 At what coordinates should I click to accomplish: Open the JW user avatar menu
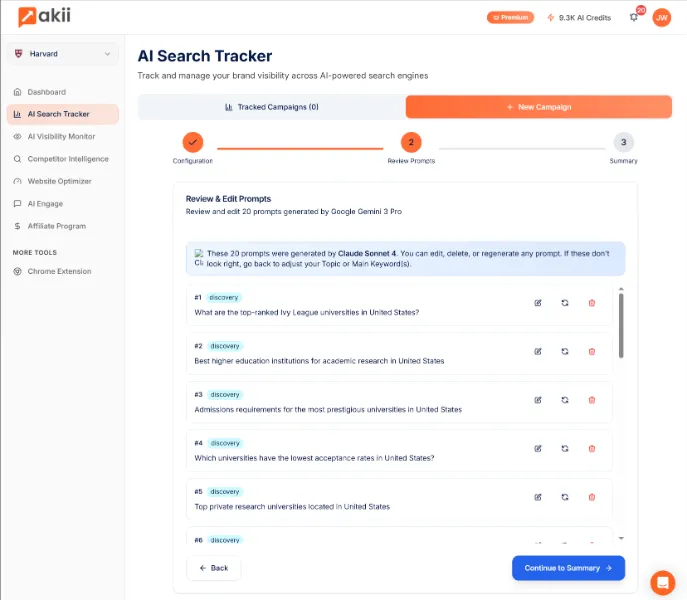pyautogui.click(x=662, y=18)
